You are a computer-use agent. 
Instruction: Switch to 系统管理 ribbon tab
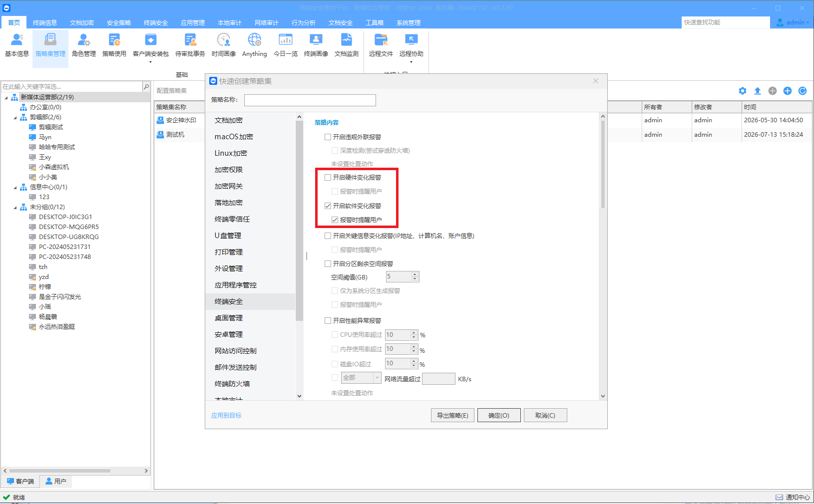click(408, 23)
